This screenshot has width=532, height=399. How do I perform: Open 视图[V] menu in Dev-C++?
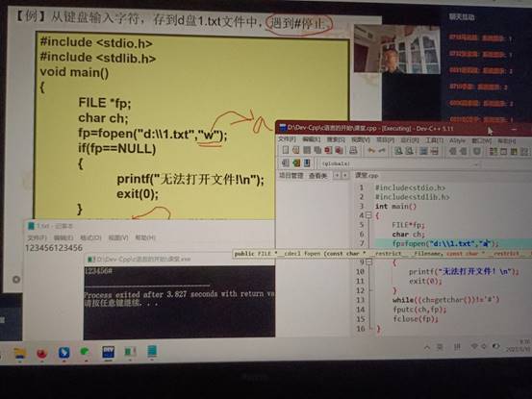(x=360, y=139)
